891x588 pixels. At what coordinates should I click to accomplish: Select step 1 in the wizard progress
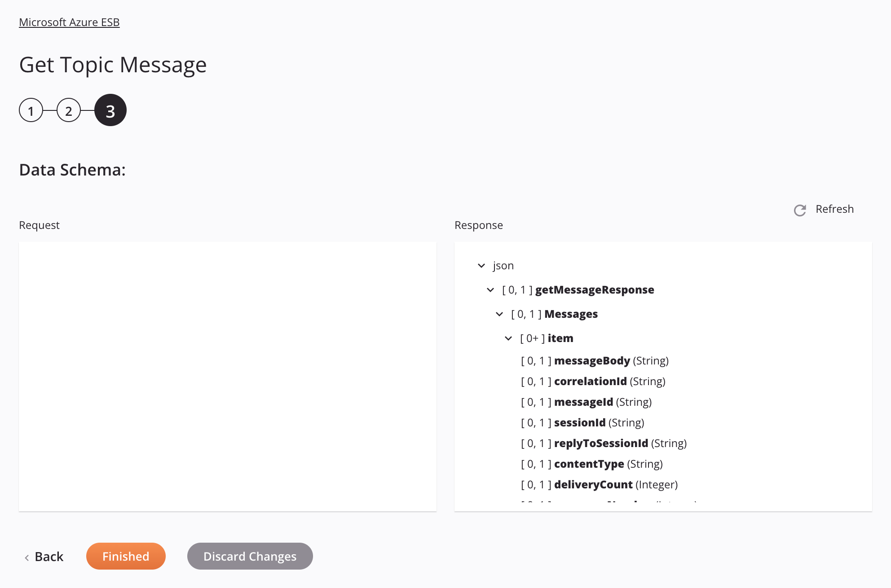pos(31,110)
